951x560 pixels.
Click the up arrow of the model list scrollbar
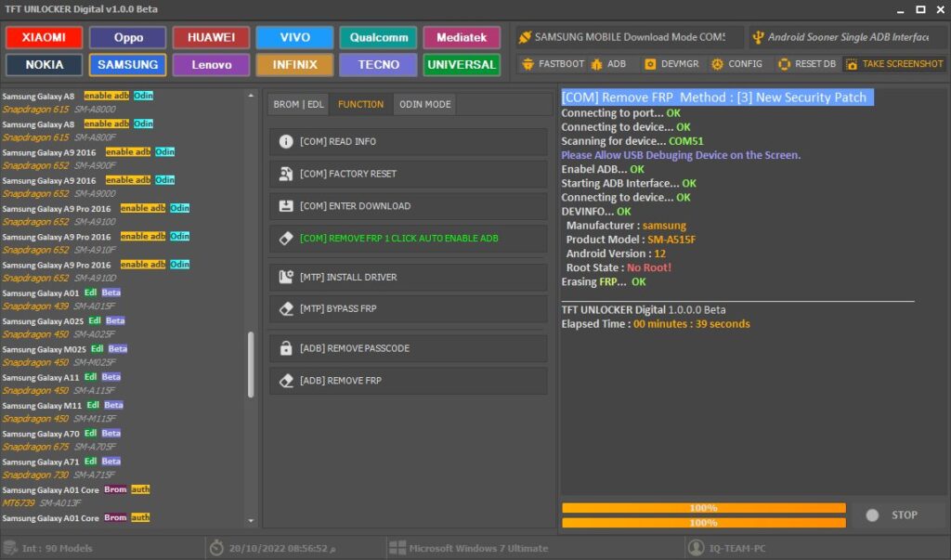coord(251,96)
